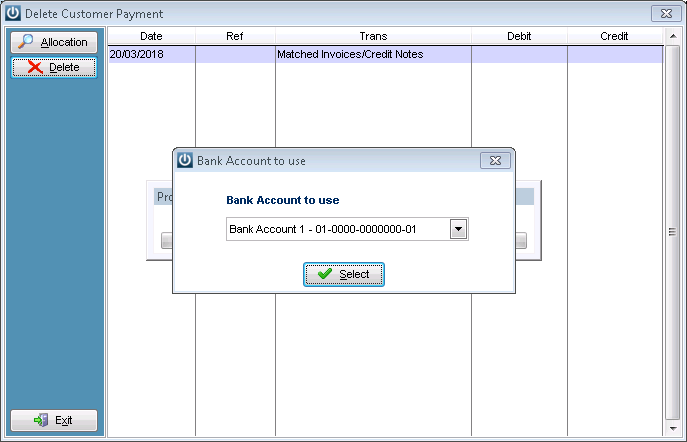The width and height of the screenshot is (687, 442).
Task: Exit the Delete Customer Payment window
Action: tap(54, 421)
